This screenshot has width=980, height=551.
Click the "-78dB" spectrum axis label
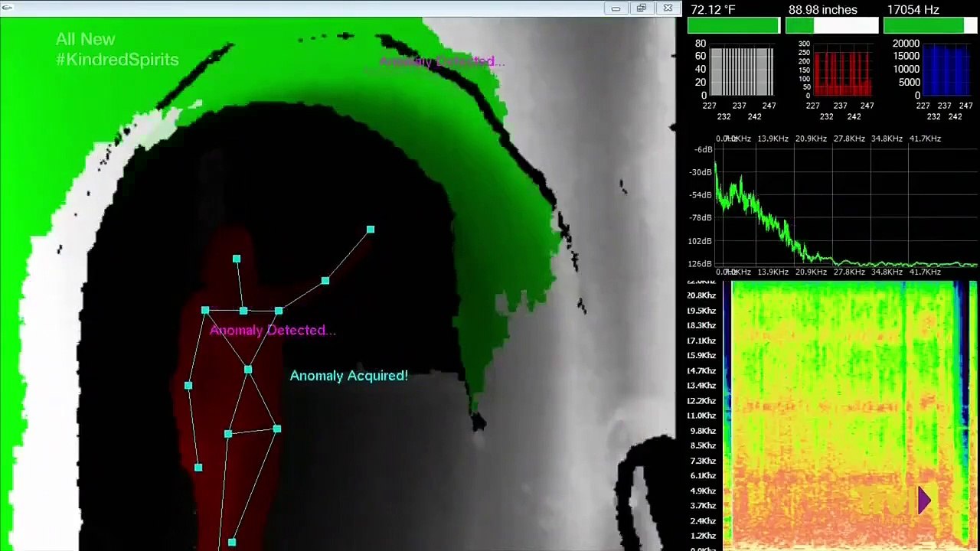point(701,218)
